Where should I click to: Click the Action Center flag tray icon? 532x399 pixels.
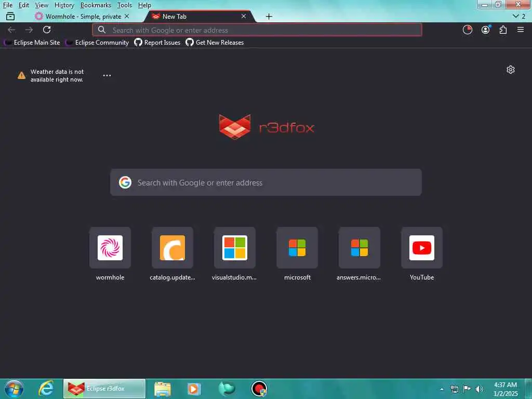[467, 389]
